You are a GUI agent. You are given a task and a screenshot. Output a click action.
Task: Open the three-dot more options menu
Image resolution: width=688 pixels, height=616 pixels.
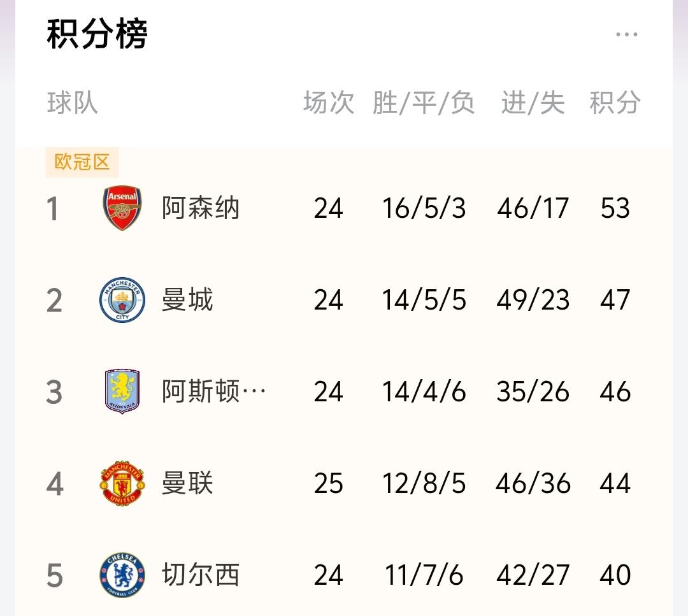pyautogui.click(x=627, y=34)
